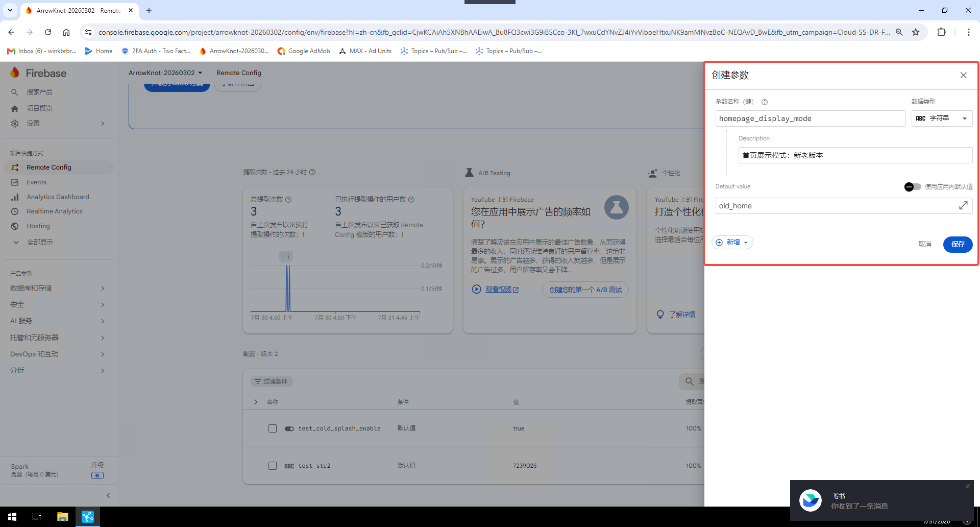This screenshot has width=980, height=527.
Task: Open Windows Start menu
Action: tap(12, 517)
